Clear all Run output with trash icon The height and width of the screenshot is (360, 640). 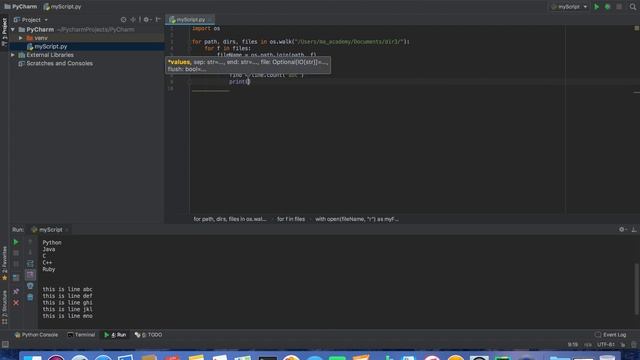coord(30,297)
